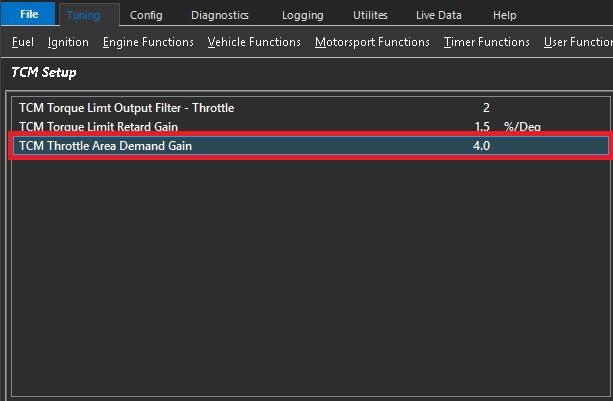Open the Diagnostics tab
The image size is (613, 401).
[x=220, y=15]
